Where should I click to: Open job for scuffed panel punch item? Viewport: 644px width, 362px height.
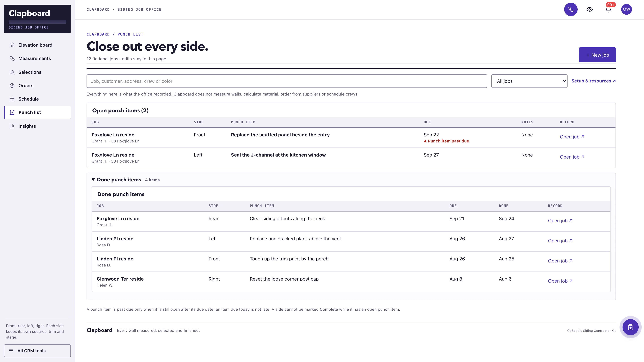point(572,137)
